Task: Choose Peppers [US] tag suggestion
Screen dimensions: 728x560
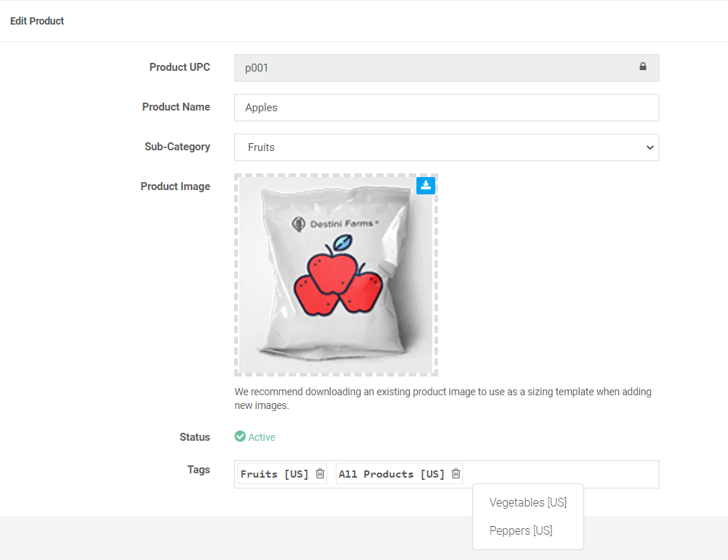Action: pos(521,530)
